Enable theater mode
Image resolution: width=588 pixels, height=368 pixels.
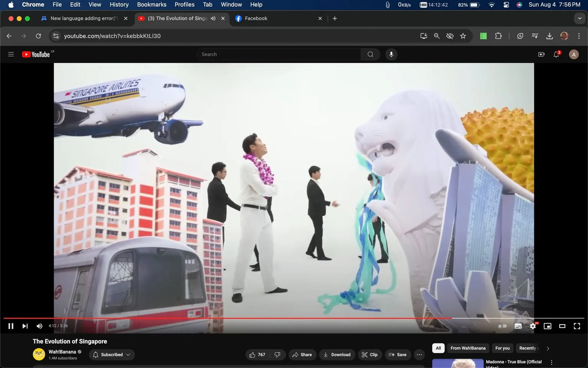coord(562,326)
